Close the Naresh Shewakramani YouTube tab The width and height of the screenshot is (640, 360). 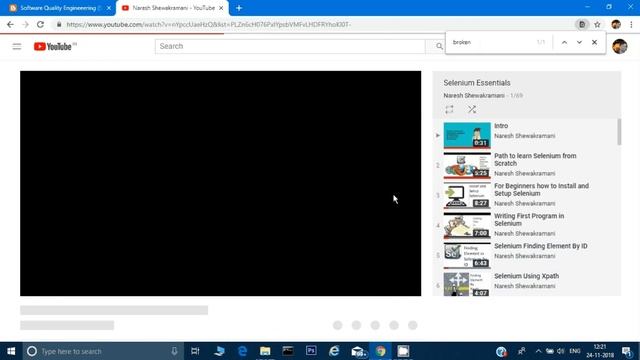pos(221,8)
